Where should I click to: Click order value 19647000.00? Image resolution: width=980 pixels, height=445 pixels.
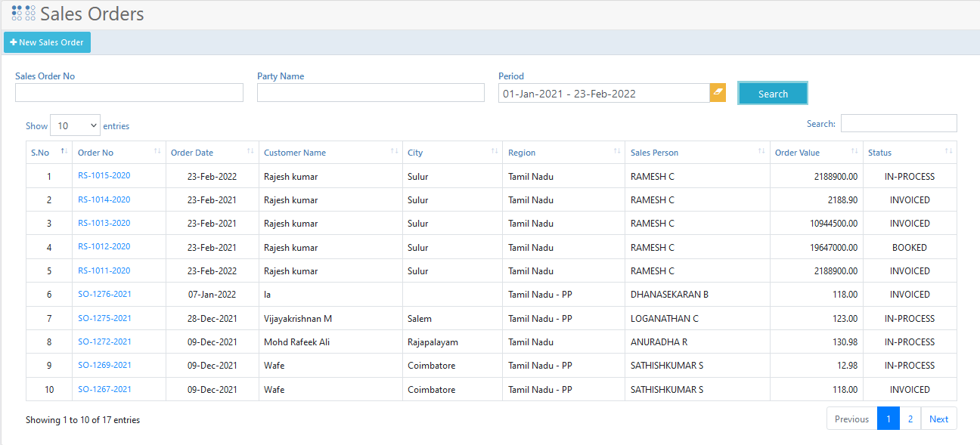(x=834, y=248)
